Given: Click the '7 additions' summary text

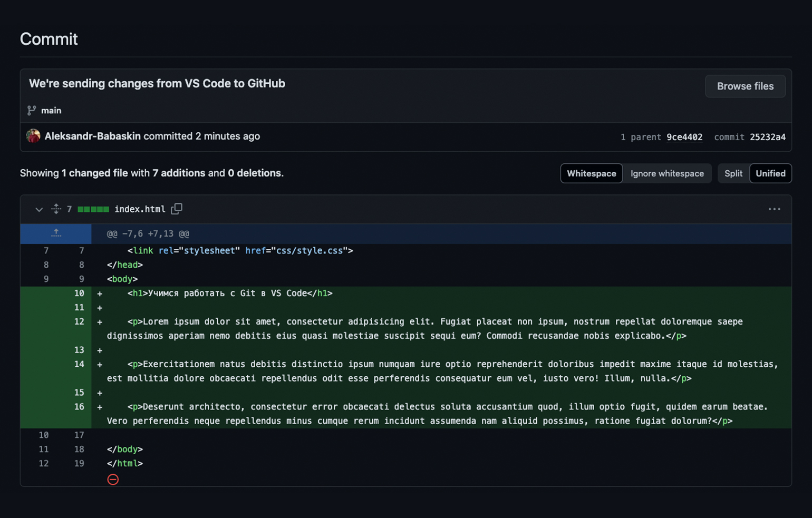Looking at the screenshot, I should [x=179, y=173].
